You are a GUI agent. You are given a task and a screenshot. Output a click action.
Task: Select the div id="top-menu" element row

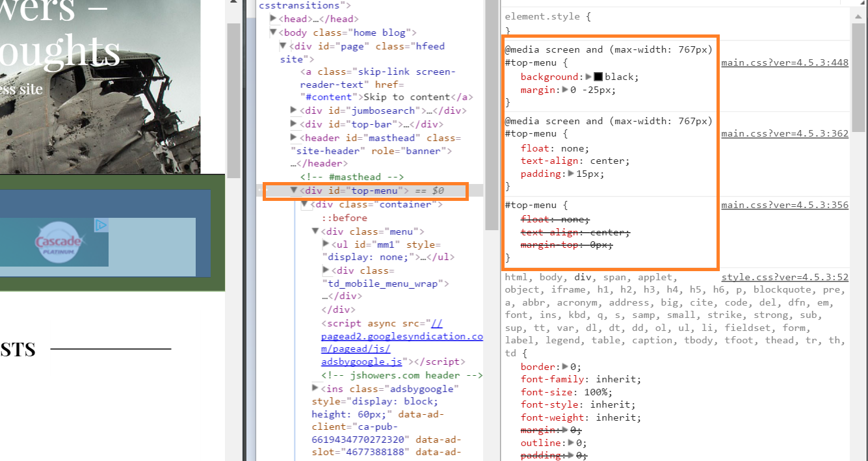coord(370,191)
